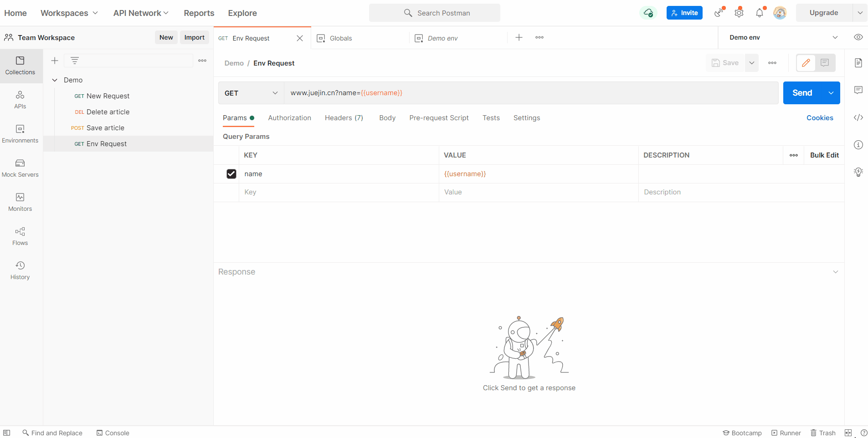Open the tab overflow options menu
The image size is (868, 438).
[539, 37]
